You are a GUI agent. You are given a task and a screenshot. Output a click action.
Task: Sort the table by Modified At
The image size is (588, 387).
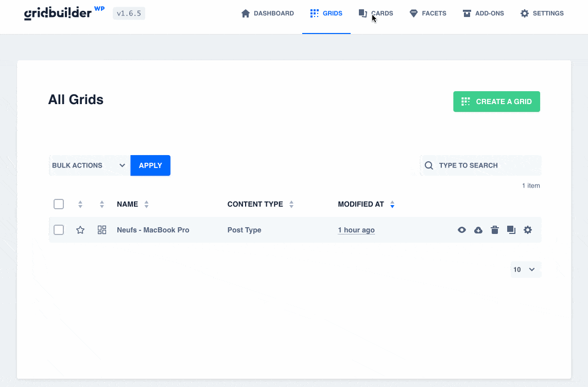pos(366,204)
